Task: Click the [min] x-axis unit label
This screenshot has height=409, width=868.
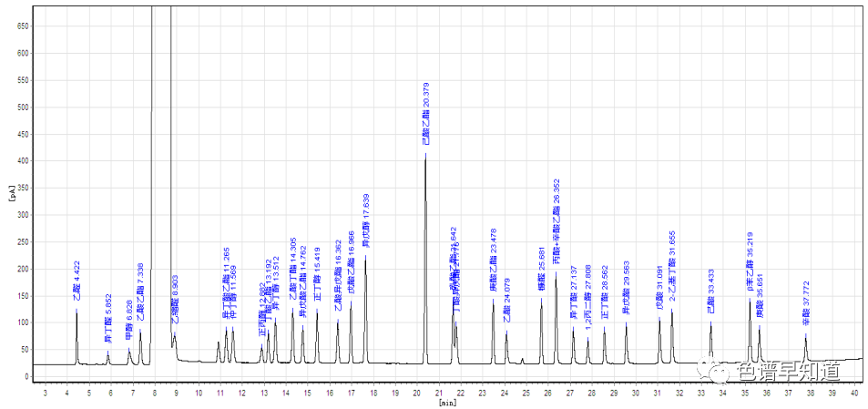Action: [446, 401]
